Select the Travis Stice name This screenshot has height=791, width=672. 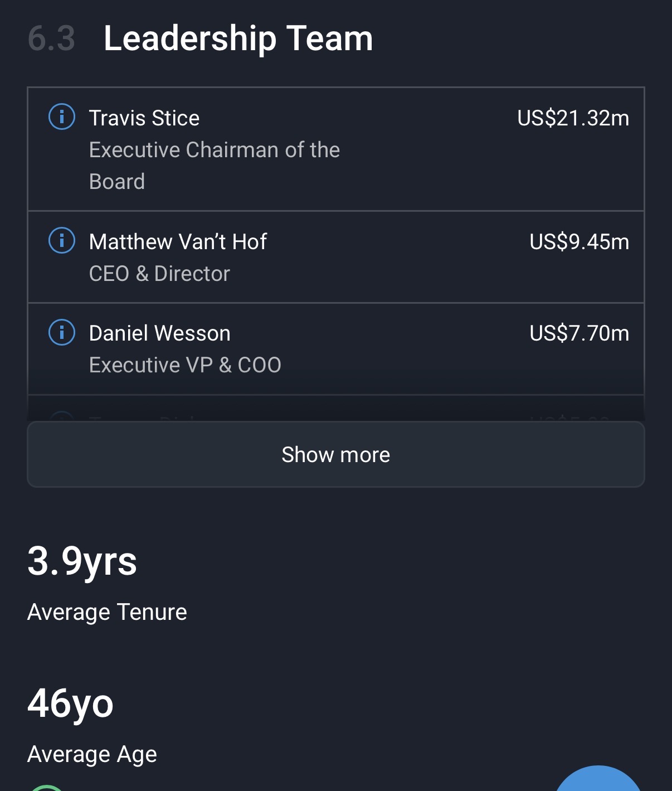(144, 118)
